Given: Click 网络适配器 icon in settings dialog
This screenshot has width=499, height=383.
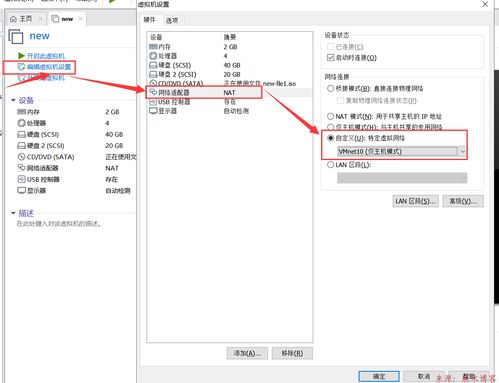Looking at the screenshot, I should (153, 92).
